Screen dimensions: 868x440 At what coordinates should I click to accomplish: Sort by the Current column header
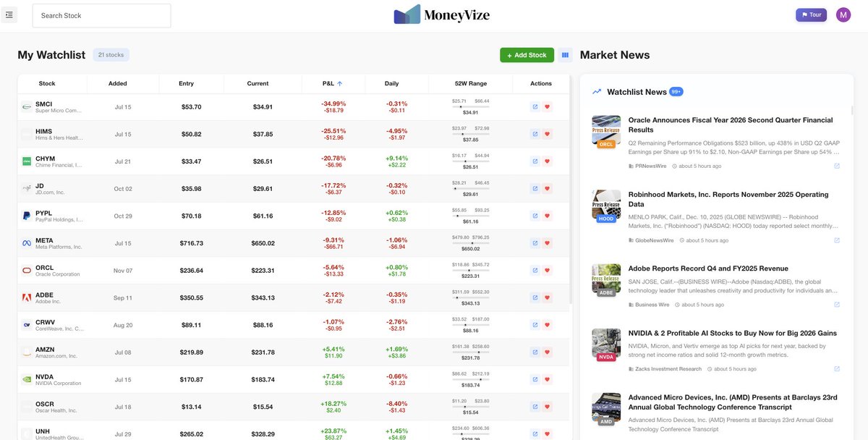[258, 83]
